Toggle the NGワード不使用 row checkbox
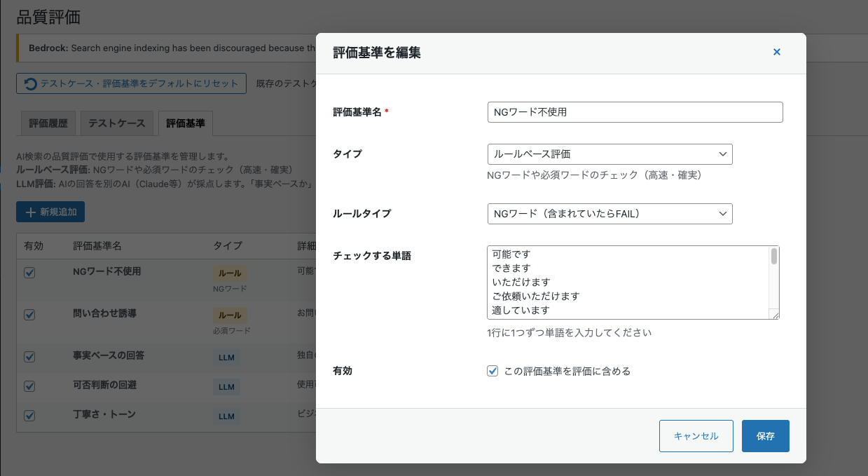The image size is (868, 476). 29,273
